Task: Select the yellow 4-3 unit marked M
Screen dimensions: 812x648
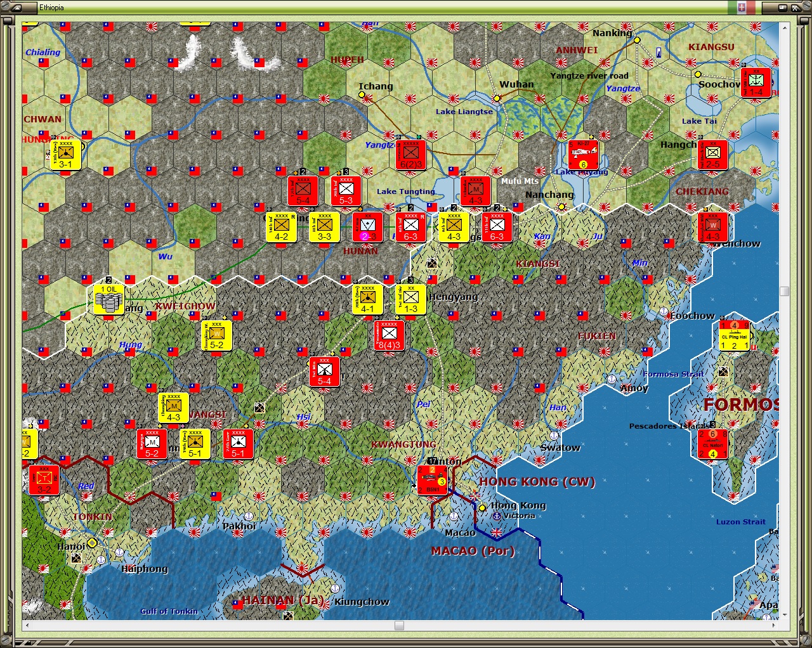Action: coord(173,408)
